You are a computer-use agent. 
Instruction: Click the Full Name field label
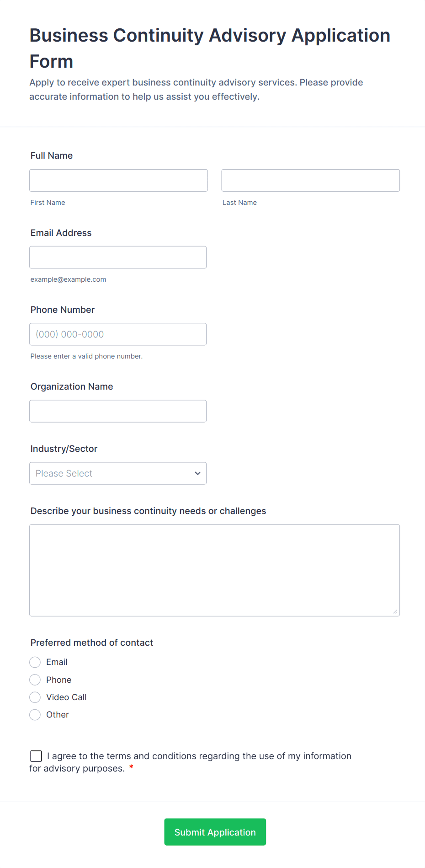point(52,155)
